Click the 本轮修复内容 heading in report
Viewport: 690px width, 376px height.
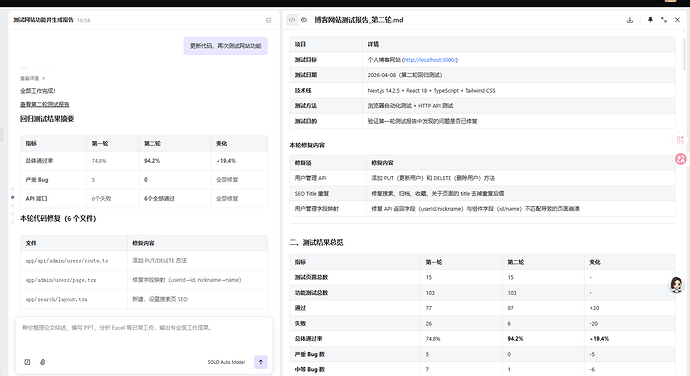[x=307, y=145]
